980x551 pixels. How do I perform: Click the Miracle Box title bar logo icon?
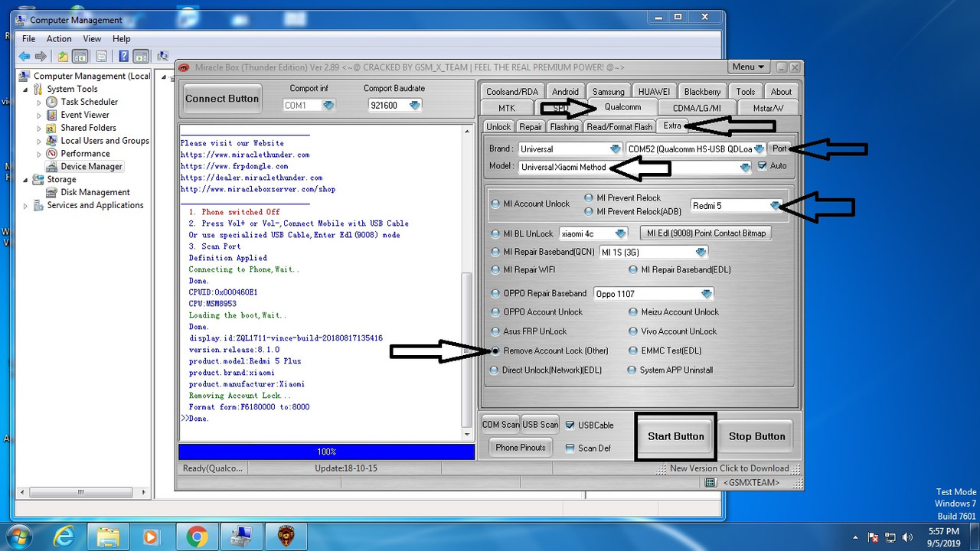(184, 67)
